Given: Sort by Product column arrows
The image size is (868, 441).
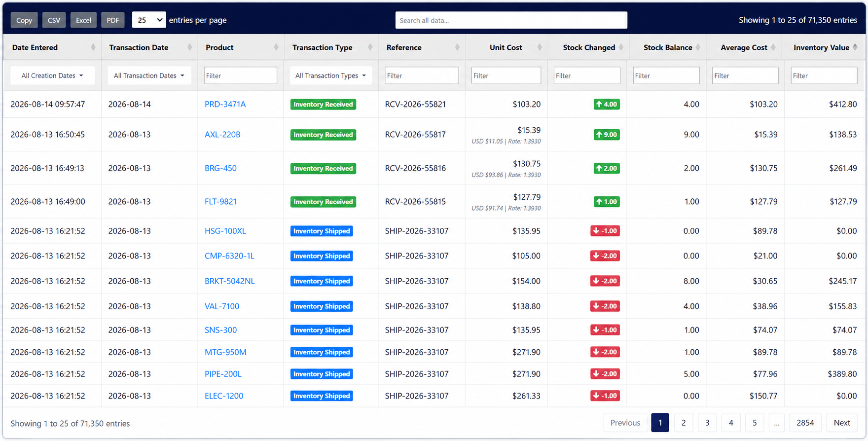Looking at the screenshot, I should coord(276,47).
